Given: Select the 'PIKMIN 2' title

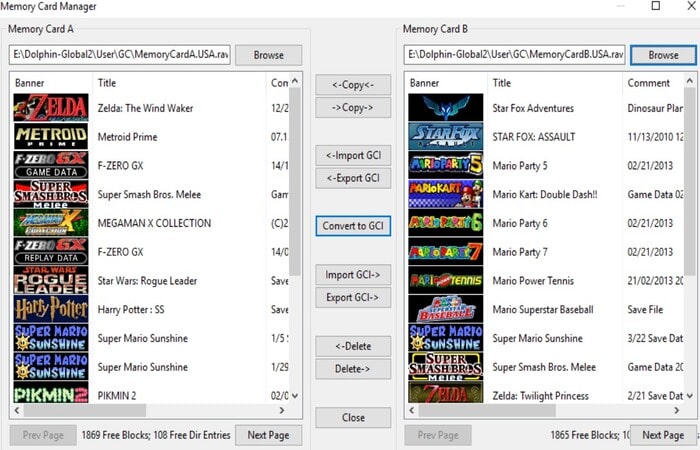Looking at the screenshot, I should pos(117,396).
